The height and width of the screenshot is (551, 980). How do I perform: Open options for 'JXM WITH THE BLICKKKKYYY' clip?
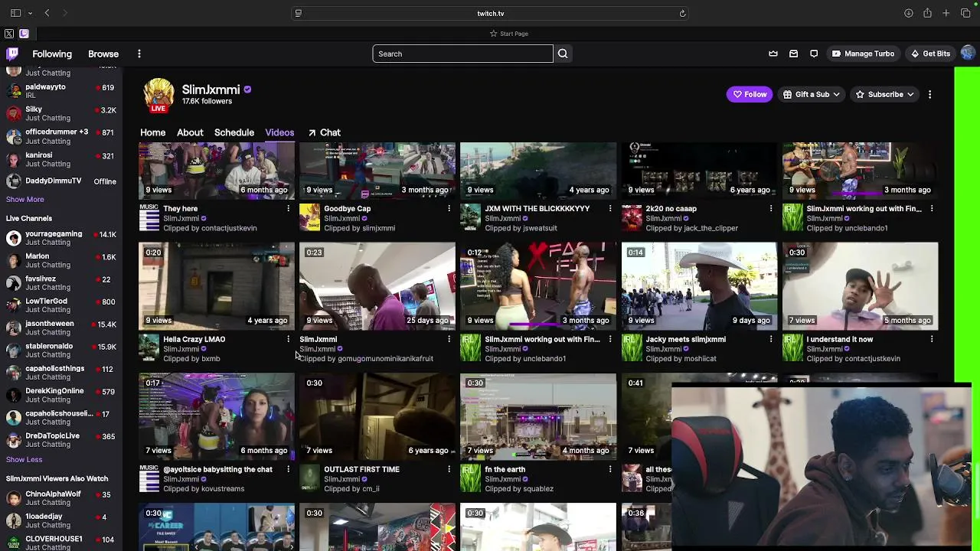pos(610,208)
